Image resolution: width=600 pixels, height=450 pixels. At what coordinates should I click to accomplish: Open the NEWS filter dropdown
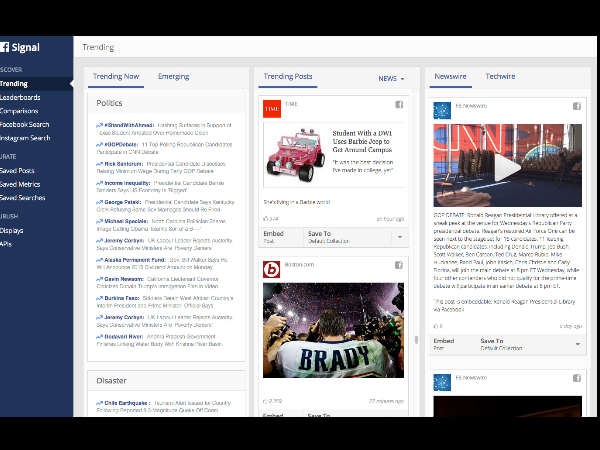(391, 78)
